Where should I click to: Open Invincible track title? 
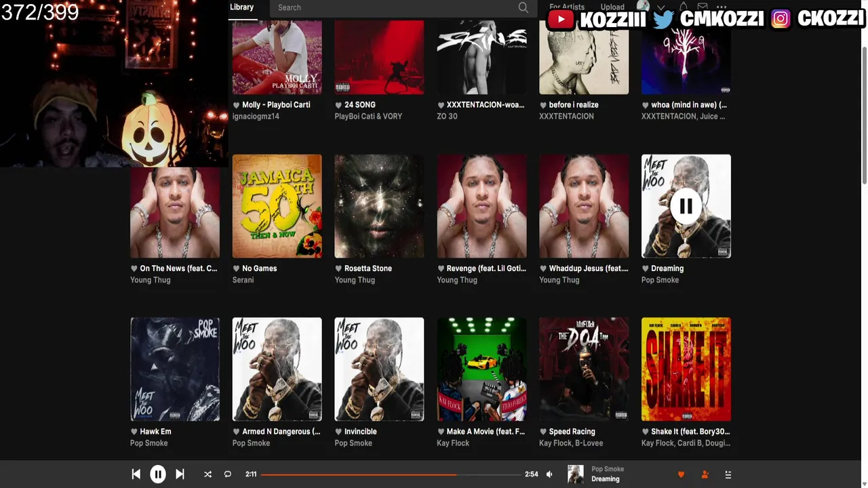tap(361, 432)
